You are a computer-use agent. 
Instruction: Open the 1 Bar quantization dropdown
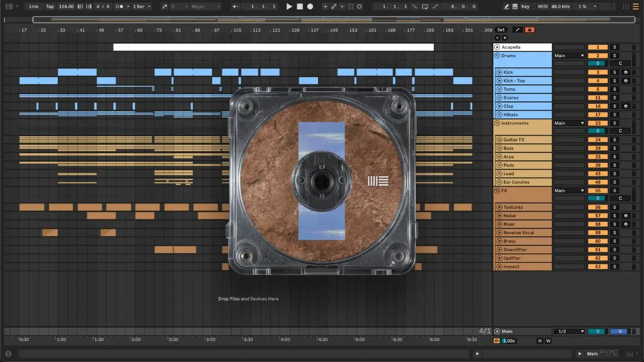(x=141, y=7)
